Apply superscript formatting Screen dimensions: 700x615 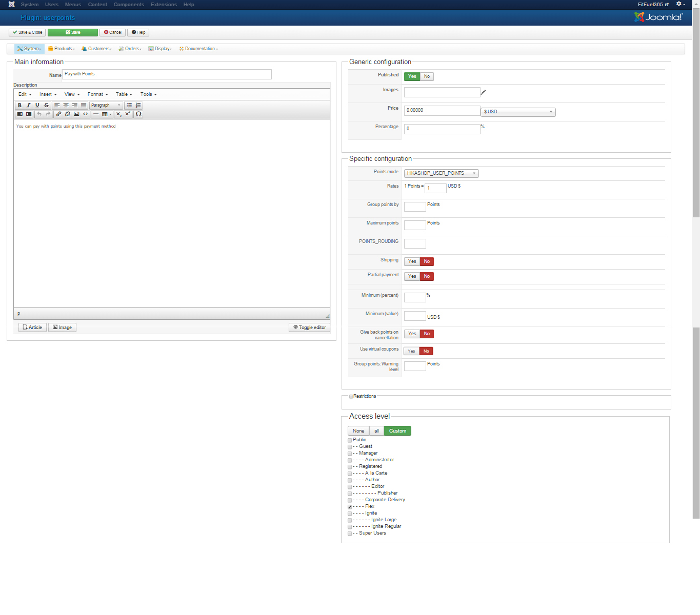pos(128,114)
